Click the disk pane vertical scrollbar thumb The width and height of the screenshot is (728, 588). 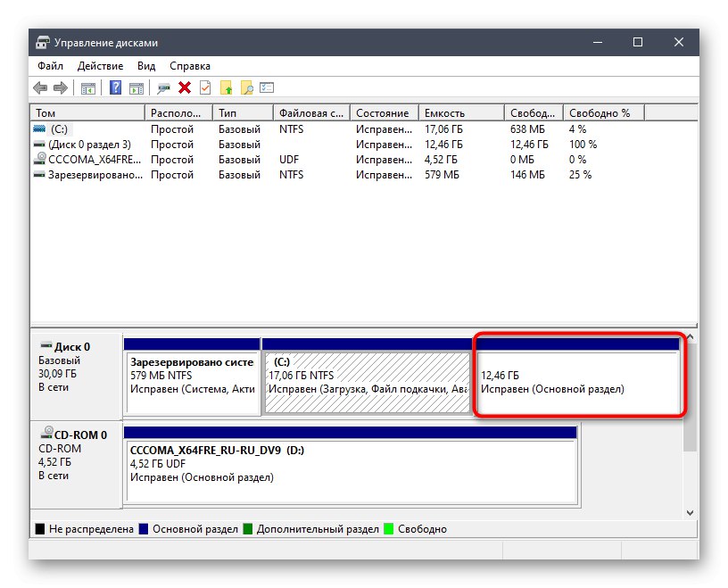(x=690, y=398)
